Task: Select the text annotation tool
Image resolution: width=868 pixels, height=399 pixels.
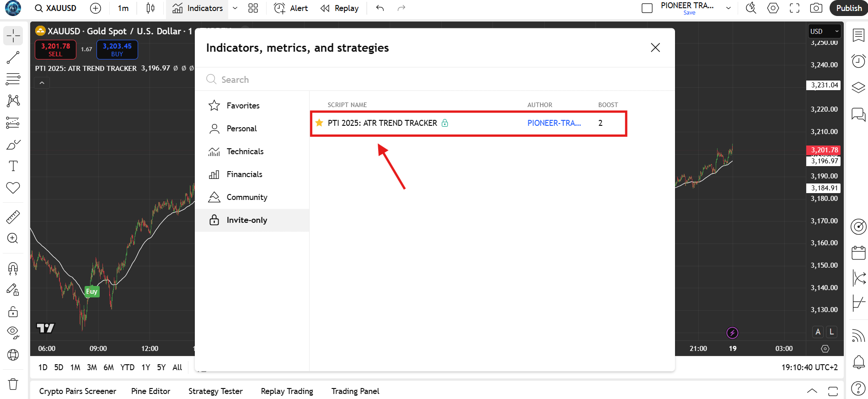Action: 13,166
